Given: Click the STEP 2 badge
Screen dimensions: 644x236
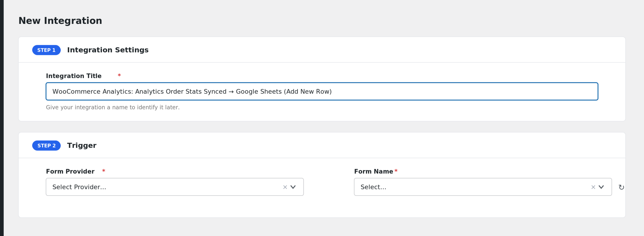Looking at the screenshot, I should (x=46, y=146).
